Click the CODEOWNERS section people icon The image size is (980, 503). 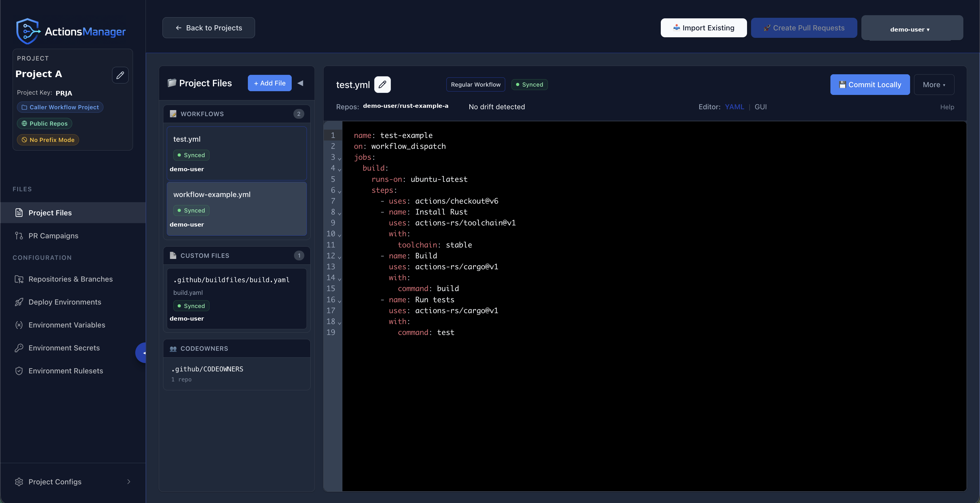(x=173, y=349)
